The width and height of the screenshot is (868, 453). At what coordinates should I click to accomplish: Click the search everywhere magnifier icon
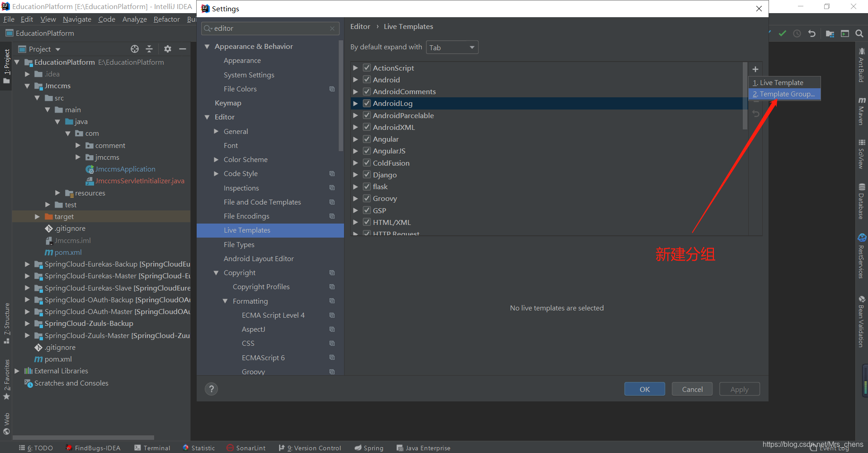coord(859,33)
